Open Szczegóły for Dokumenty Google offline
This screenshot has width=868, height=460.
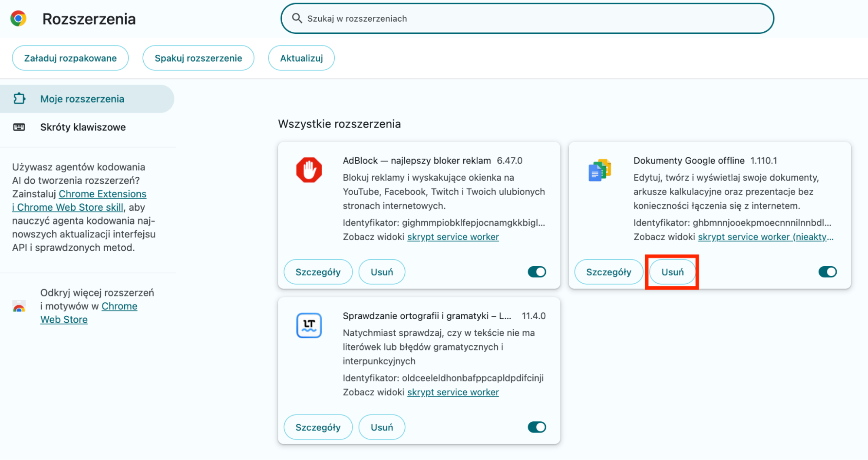click(608, 272)
